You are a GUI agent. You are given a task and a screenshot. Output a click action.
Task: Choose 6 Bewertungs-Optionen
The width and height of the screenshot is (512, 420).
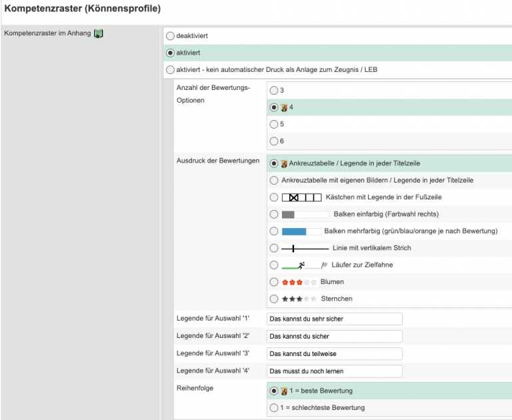pos(273,141)
